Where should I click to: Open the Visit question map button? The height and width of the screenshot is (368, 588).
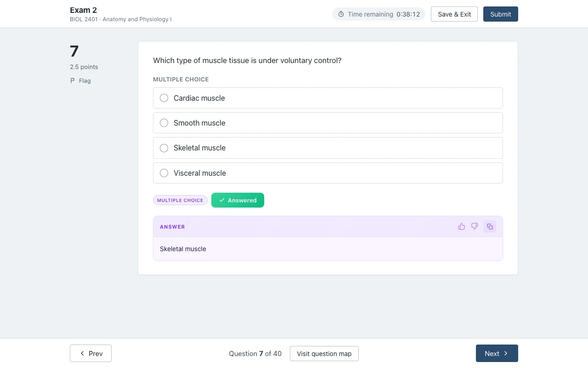point(324,353)
